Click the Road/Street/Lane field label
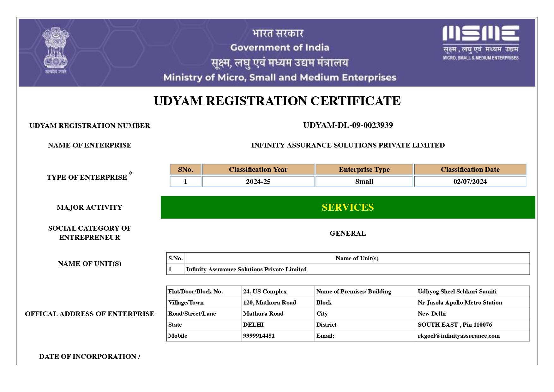Screen dimensions: 554x392 point(192,314)
